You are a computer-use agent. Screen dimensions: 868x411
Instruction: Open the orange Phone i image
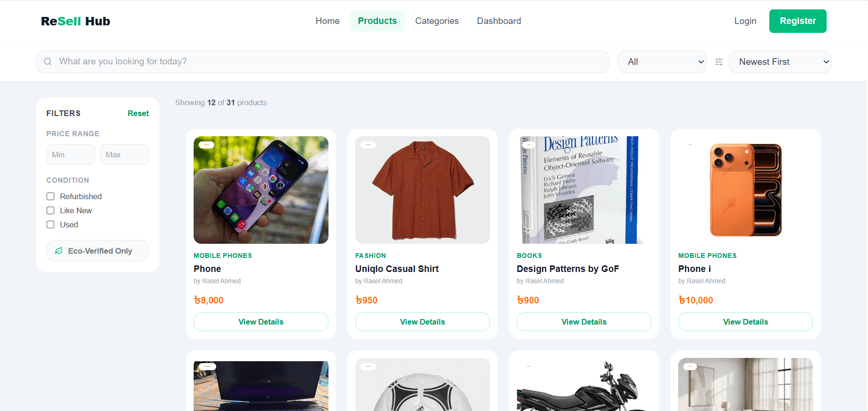tap(746, 190)
